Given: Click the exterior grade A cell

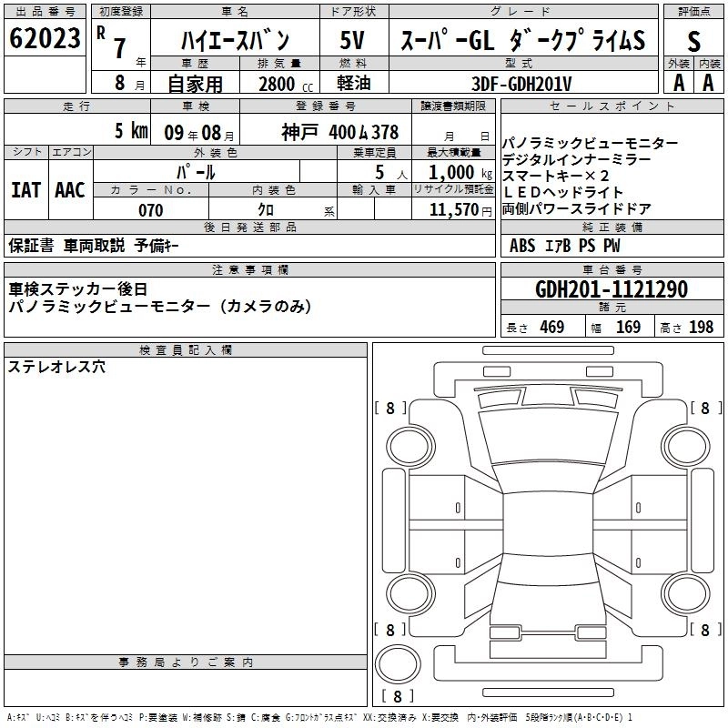Looking at the screenshot, I should tap(678, 82).
